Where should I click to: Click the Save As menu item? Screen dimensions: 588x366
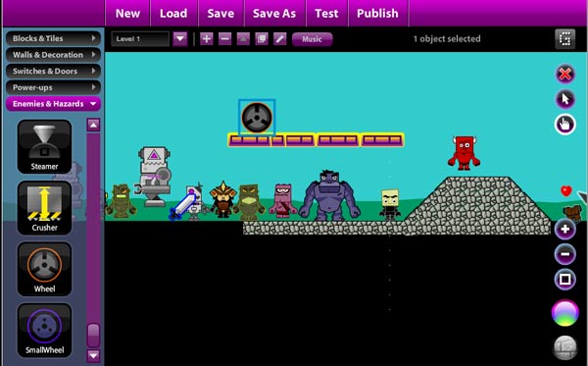click(274, 14)
